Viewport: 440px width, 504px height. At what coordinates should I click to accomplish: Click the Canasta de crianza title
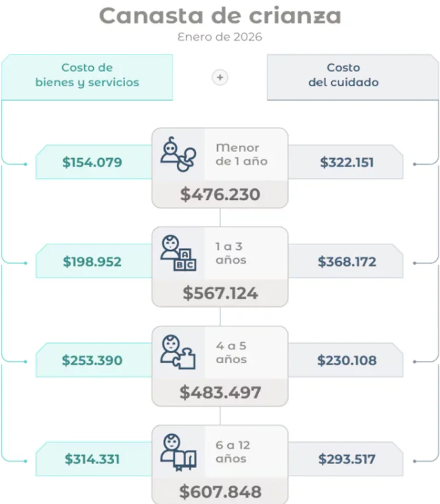220,15
